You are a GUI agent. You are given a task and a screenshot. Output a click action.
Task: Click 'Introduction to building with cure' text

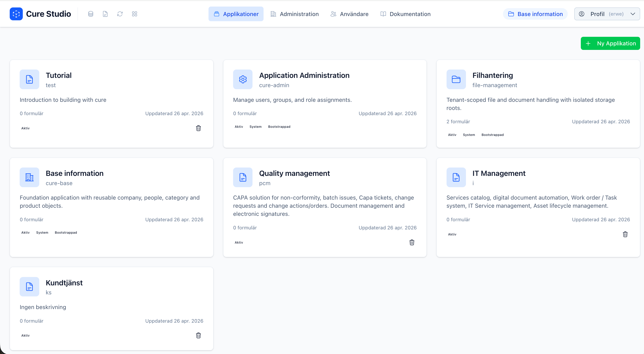[x=63, y=100]
